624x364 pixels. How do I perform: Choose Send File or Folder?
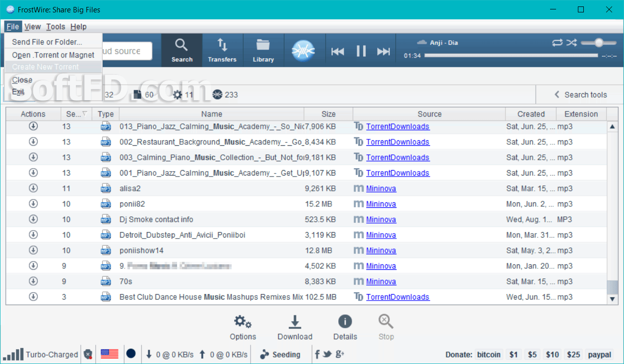(x=54, y=42)
